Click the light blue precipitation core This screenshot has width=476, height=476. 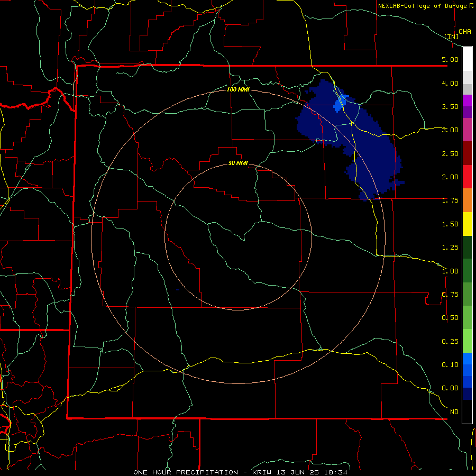(x=340, y=104)
